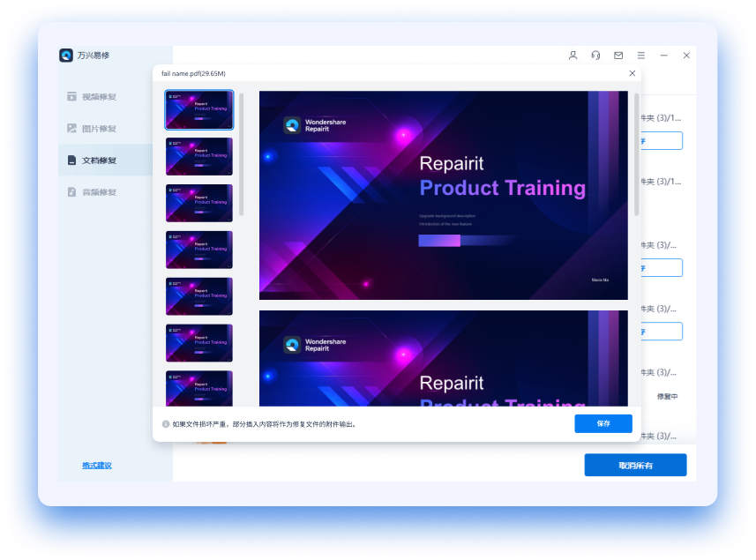This screenshot has height=560, width=756.
Task: Open the customer support headset icon
Action: coord(595,56)
